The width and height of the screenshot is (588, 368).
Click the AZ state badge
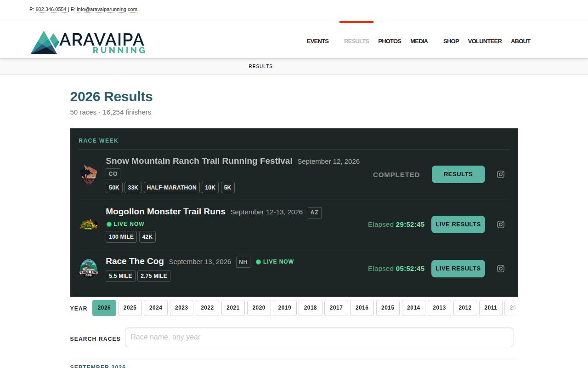tap(314, 213)
